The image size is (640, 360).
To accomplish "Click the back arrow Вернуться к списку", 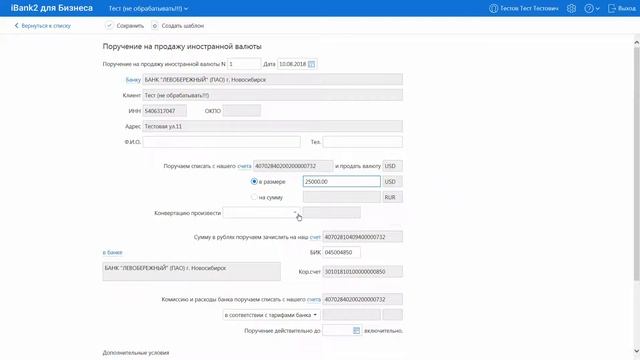I will (17, 25).
